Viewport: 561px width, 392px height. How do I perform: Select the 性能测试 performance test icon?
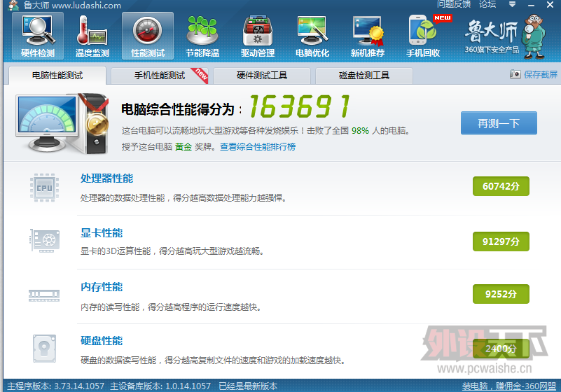click(147, 36)
